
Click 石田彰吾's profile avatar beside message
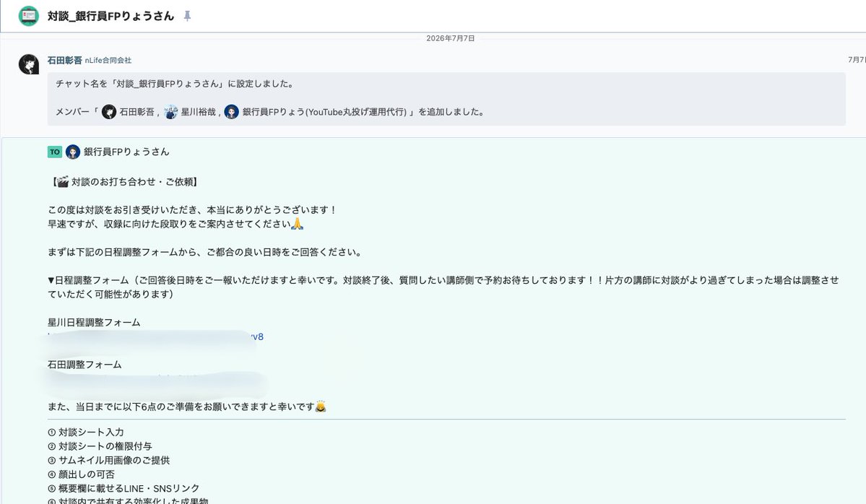pos(29,64)
